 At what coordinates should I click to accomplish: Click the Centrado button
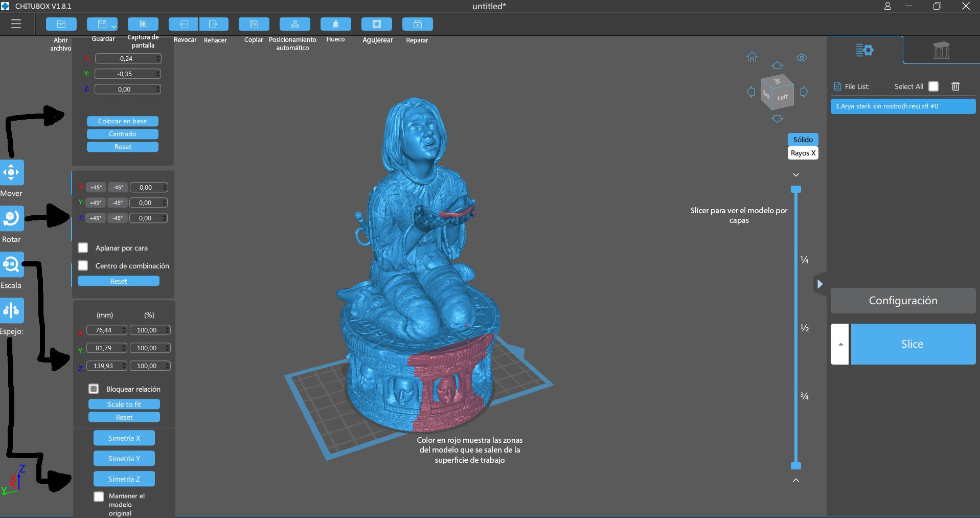[x=123, y=134]
